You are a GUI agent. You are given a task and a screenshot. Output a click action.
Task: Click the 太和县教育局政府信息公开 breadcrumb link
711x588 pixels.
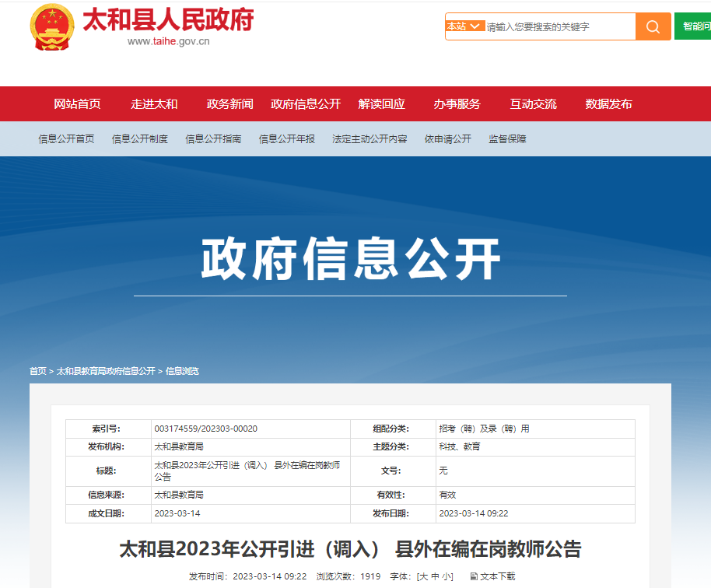pyautogui.click(x=106, y=371)
